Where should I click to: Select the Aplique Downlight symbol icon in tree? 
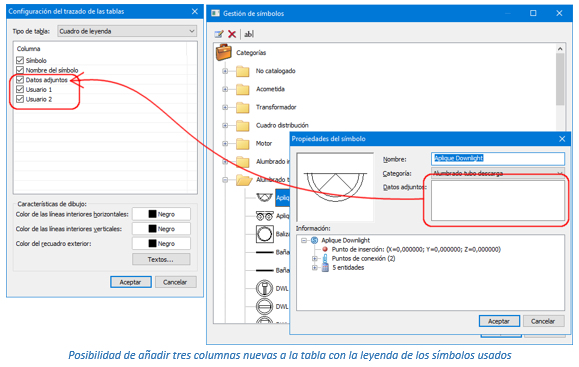(264, 198)
